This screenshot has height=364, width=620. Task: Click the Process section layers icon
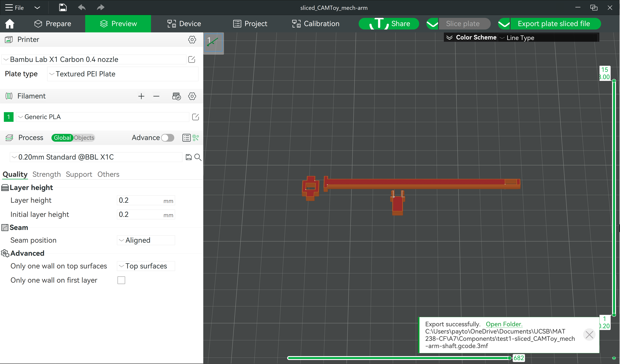coord(9,138)
